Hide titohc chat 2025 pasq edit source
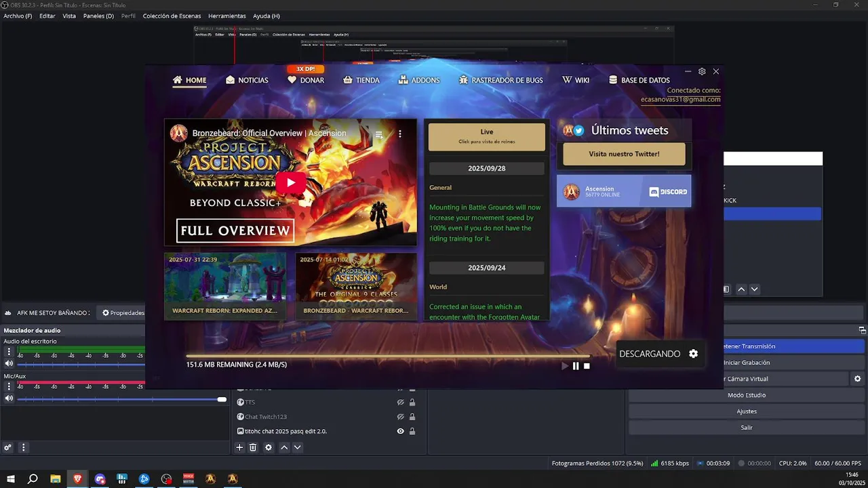 point(400,431)
